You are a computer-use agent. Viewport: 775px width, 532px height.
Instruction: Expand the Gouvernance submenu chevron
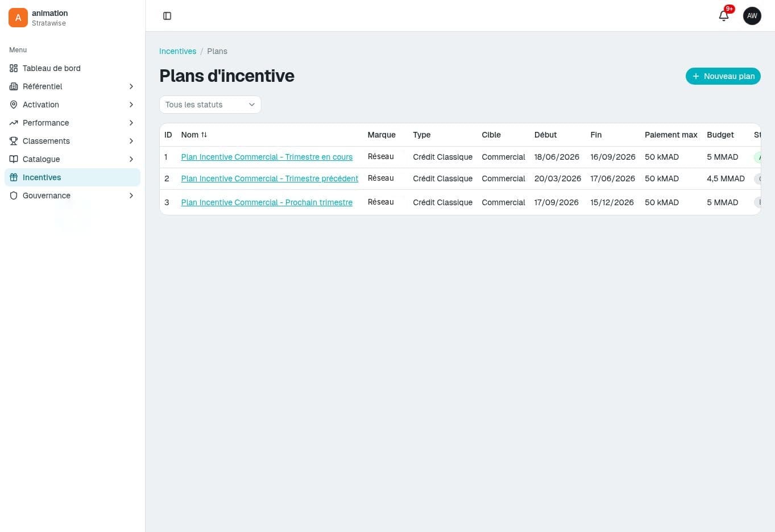[x=131, y=196]
